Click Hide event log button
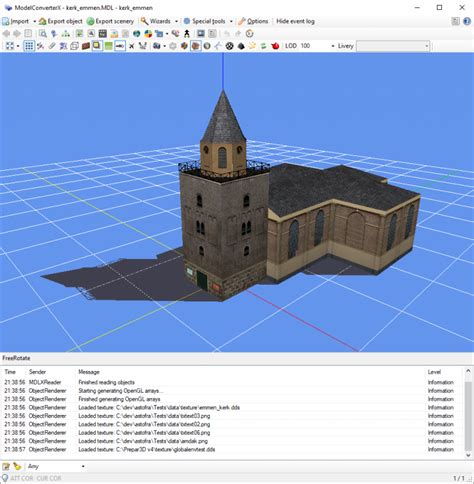The height and width of the screenshot is (484, 474). click(295, 21)
